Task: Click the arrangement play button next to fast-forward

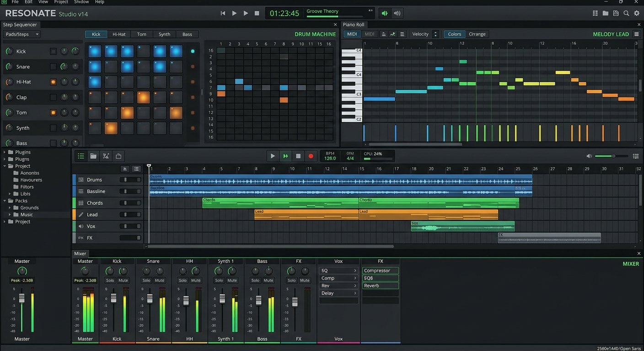Action: pos(273,156)
